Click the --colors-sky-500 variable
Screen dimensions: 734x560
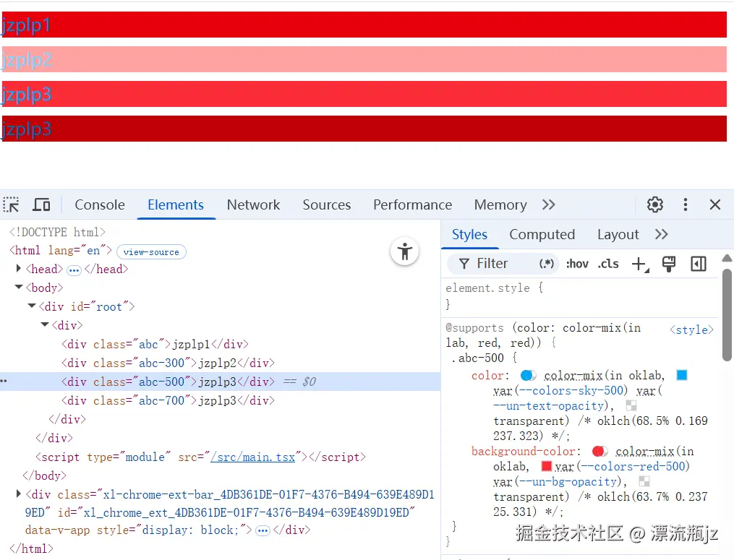[x=571, y=391]
